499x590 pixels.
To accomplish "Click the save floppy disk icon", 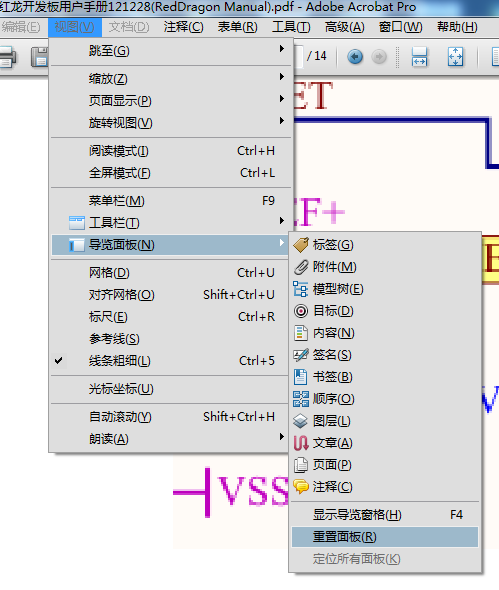I will pos(40,58).
